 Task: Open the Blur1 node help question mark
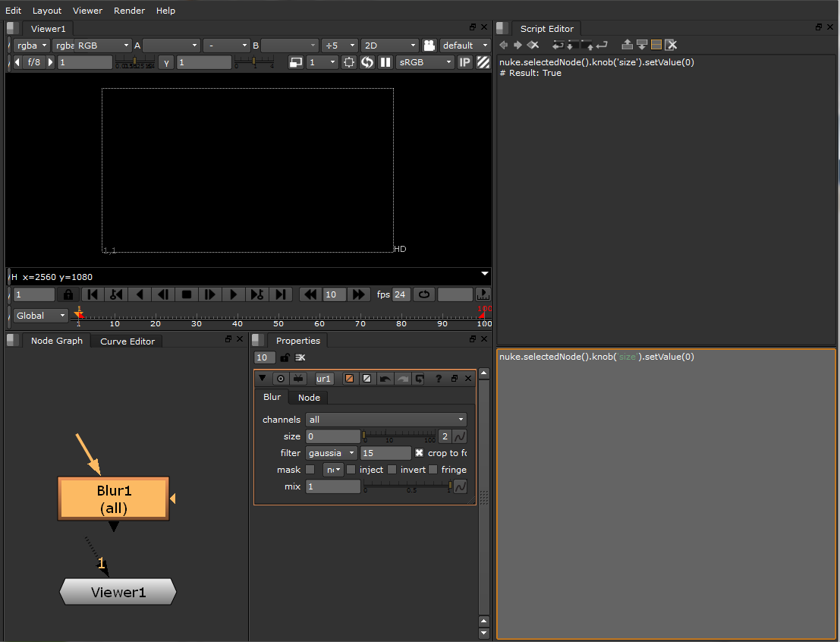click(439, 379)
